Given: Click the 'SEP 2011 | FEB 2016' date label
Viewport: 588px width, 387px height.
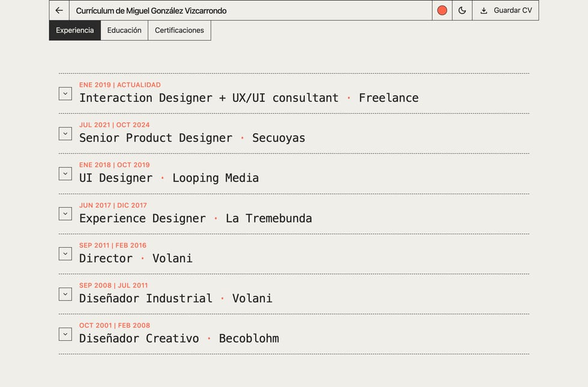Looking at the screenshot, I should click(x=113, y=245).
